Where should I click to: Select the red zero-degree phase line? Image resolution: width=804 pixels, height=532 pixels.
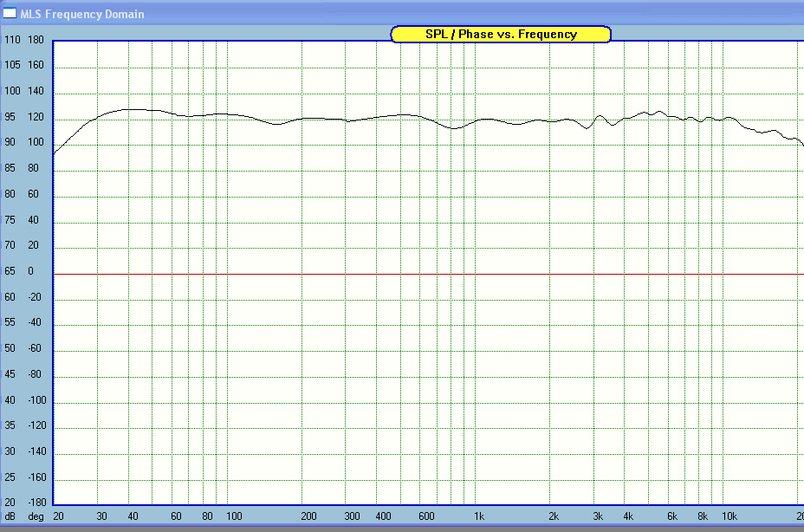[x=428, y=274]
